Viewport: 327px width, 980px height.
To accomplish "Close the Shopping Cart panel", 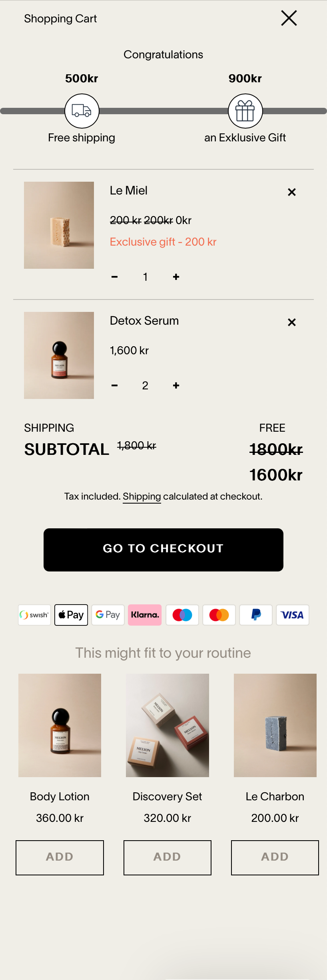I will (289, 18).
